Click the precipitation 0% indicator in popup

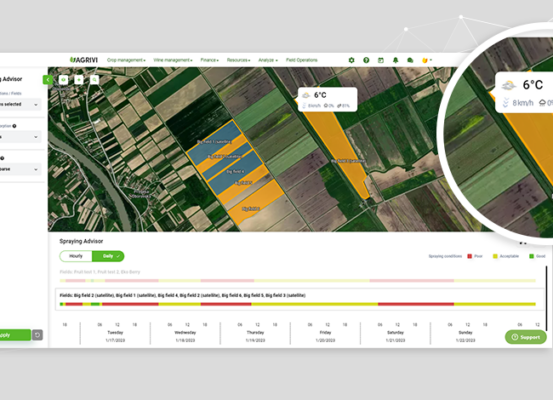click(x=329, y=105)
